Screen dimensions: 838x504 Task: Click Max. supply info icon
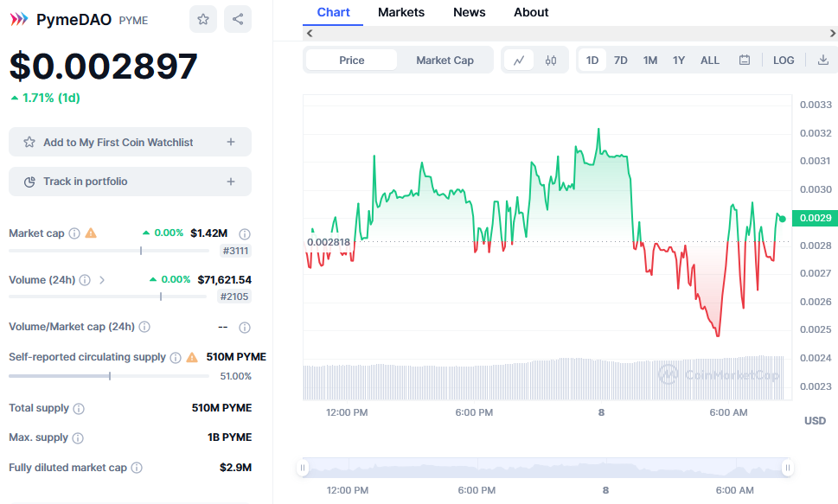coord(78,438)
